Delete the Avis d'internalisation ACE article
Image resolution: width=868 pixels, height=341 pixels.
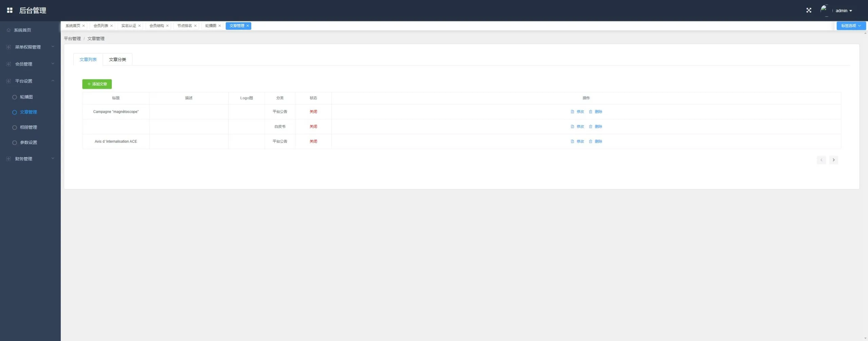595,142
